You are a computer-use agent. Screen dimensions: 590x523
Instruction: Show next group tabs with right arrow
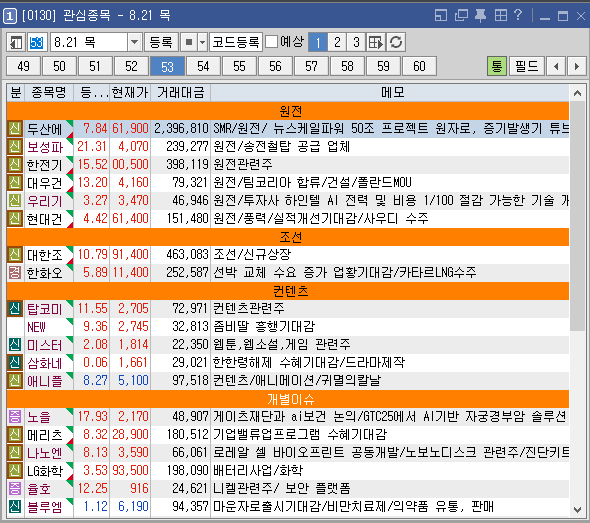[x=576, y=66]
